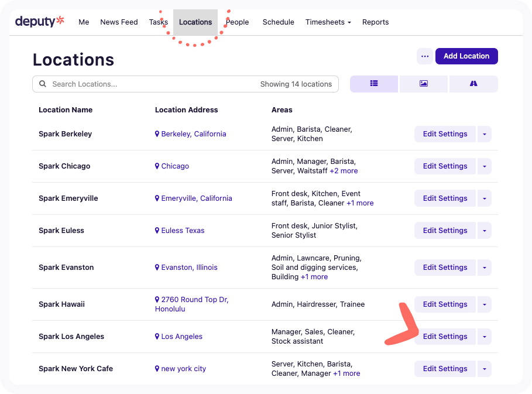Screen dimensions: 532x394
Task: Click map pin icon beside Chicago address
Action: coord(157,166)
